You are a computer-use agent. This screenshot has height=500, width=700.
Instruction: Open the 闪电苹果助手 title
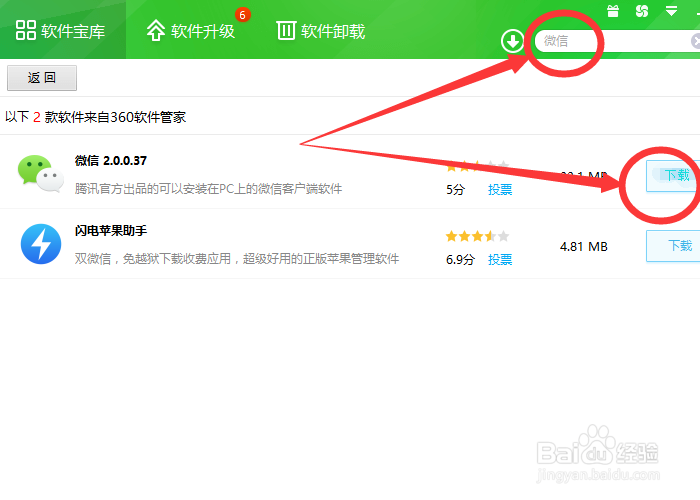coord(111,231)
